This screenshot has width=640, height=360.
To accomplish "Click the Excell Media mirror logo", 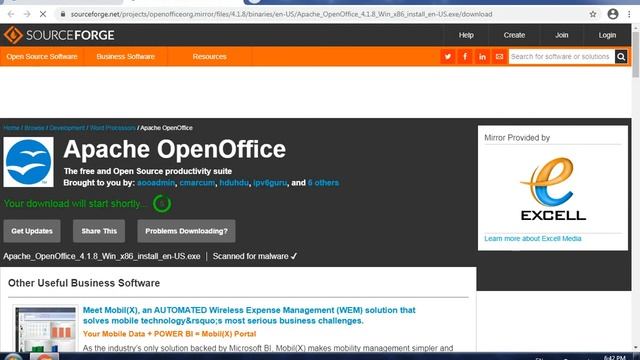I will (553, 189).
